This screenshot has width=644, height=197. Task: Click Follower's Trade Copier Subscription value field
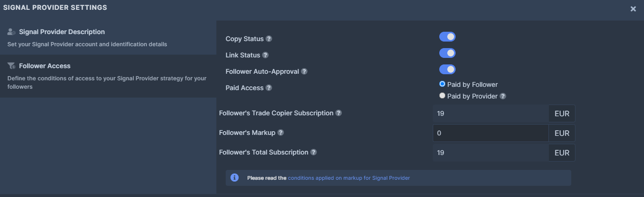[x=490, y=113]
